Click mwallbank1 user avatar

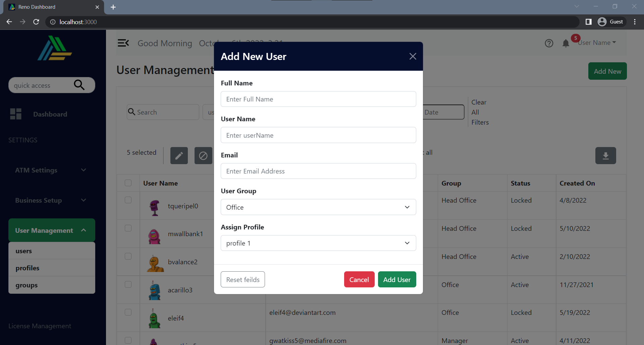[154, 236]
